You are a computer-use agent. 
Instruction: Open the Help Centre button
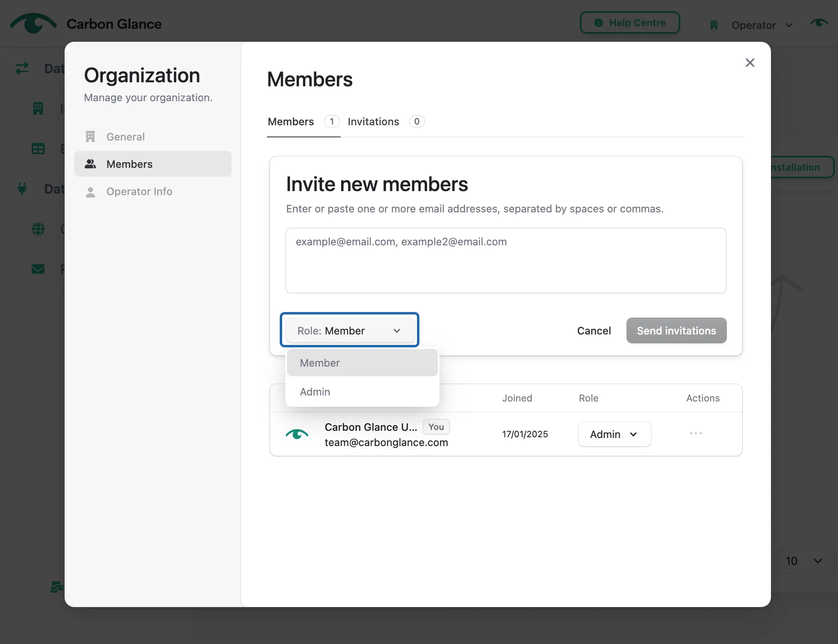click(630, 23)
